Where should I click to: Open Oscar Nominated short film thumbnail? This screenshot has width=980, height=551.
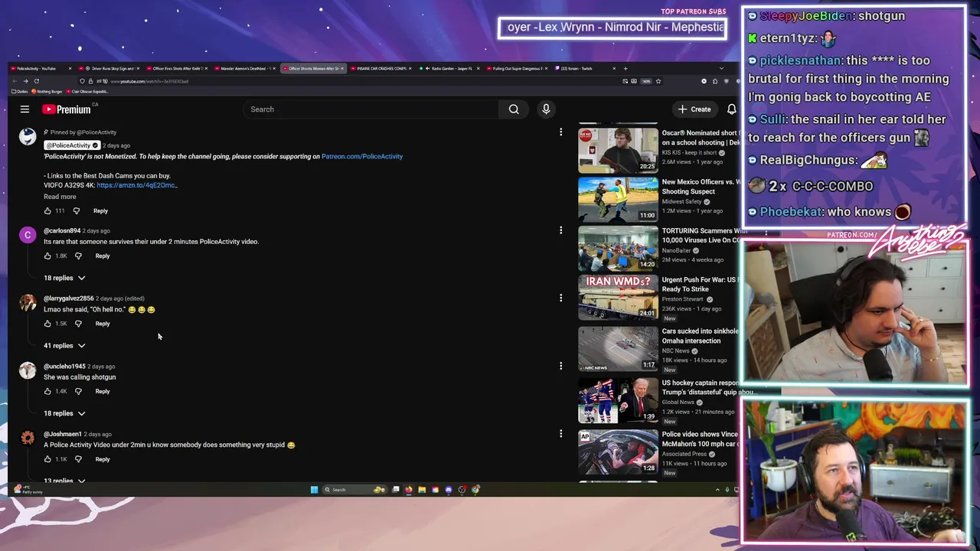pyautogui.click(x=618, y=150)
